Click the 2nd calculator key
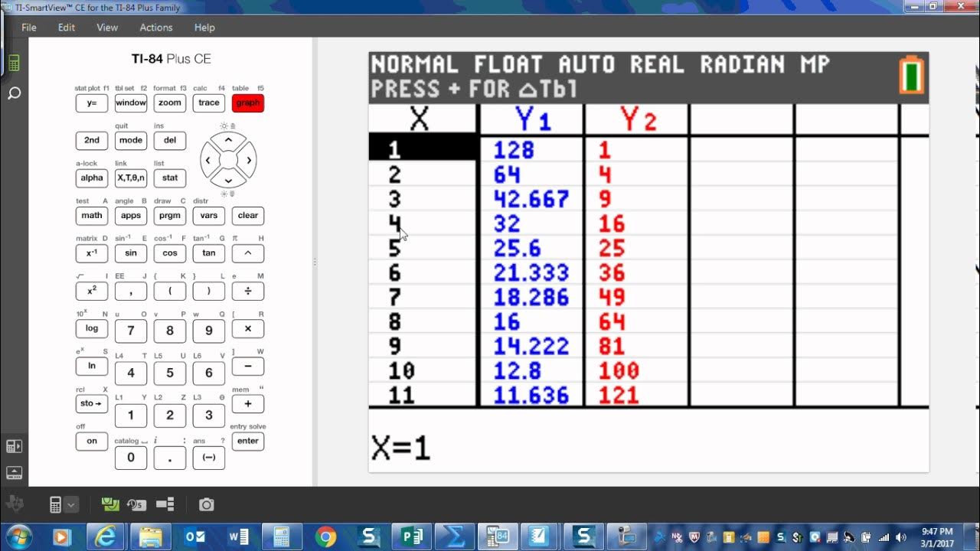This screenshot has height=551, width=980. tap(92, 140)
